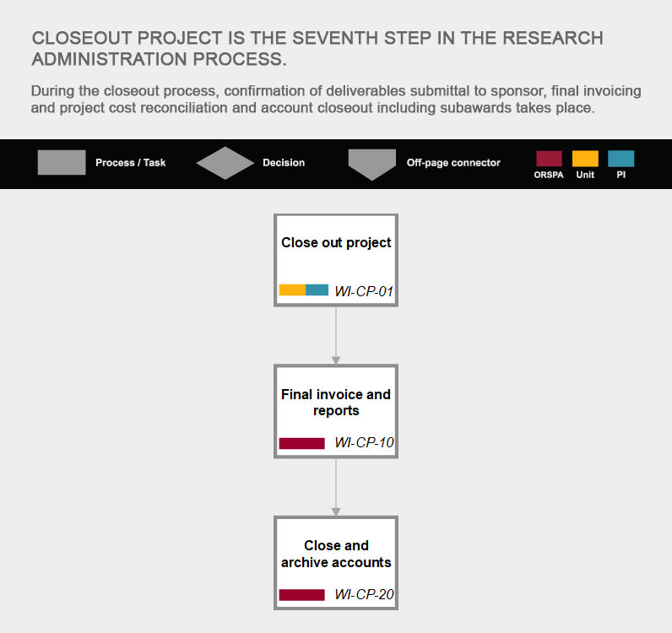Click maroon ORSPA bar under Close and archive
The width and height of the screenshot is (672, 633).
click(301, 595)
